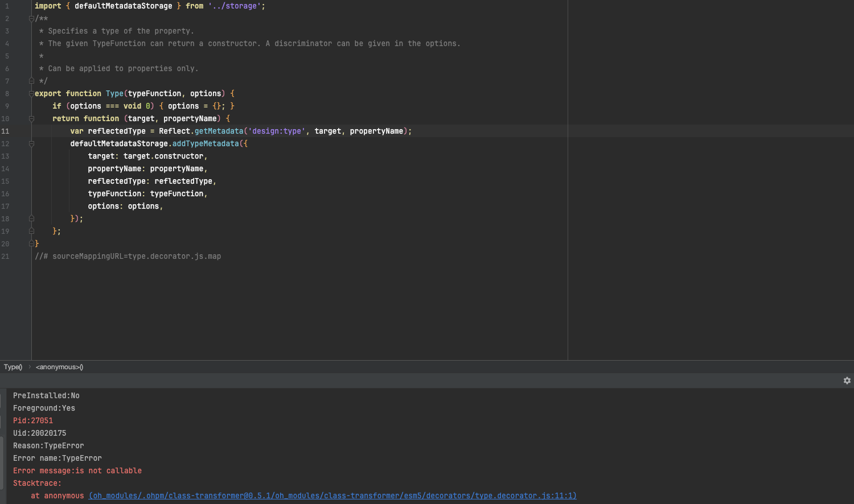Click the "Foreground:Yes" console line

coord(44,408)
